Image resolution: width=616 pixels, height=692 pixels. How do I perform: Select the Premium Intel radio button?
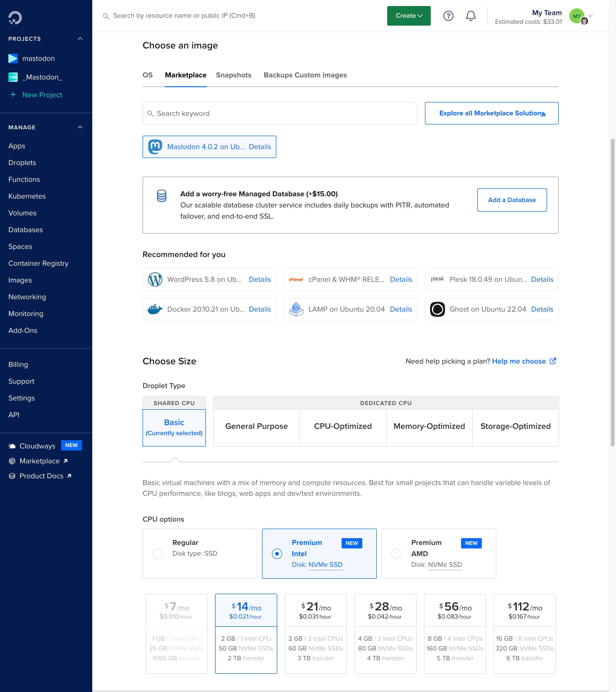(277, 554)
